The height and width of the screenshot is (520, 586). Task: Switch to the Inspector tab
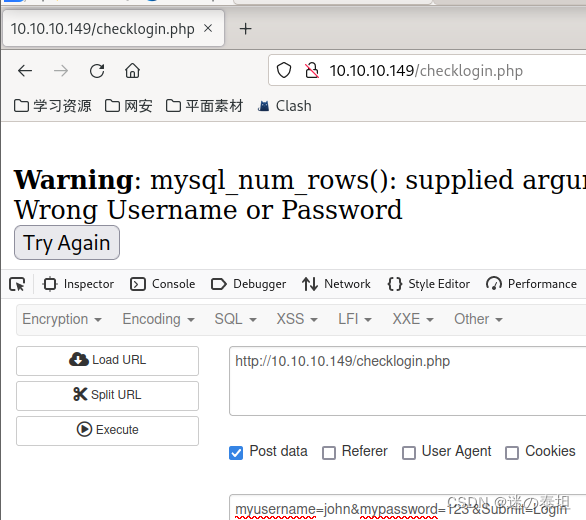point(78,284)
